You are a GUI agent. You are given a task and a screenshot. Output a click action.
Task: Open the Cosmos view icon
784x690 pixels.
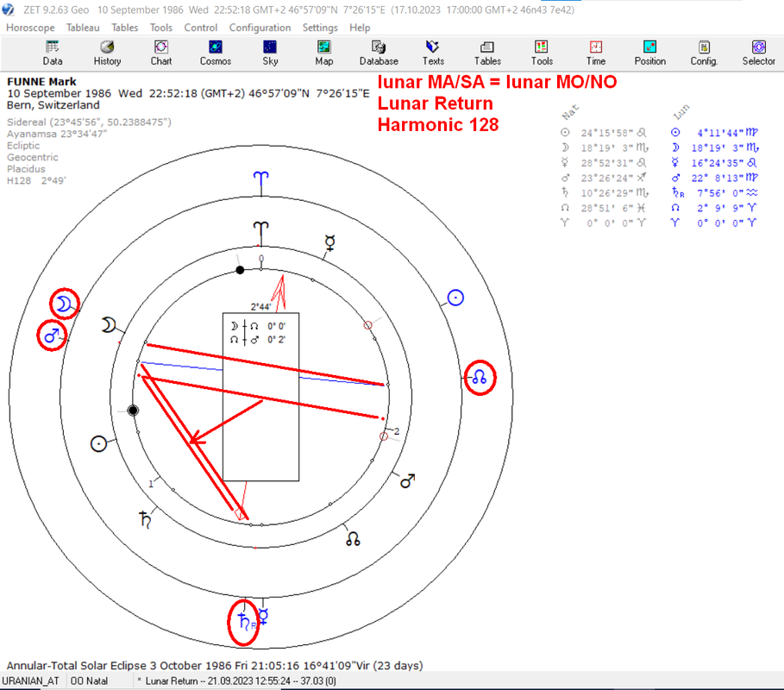[x=216, y=53]
